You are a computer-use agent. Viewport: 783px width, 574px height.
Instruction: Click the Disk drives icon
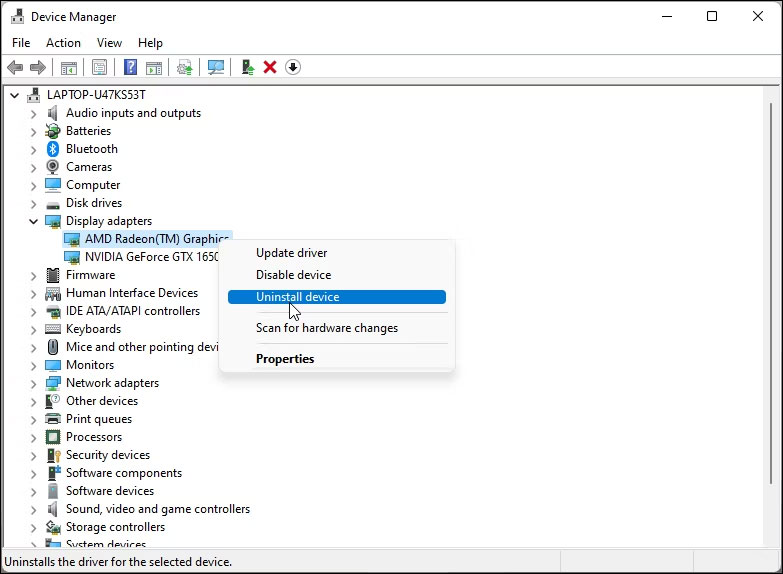[53, 204]
